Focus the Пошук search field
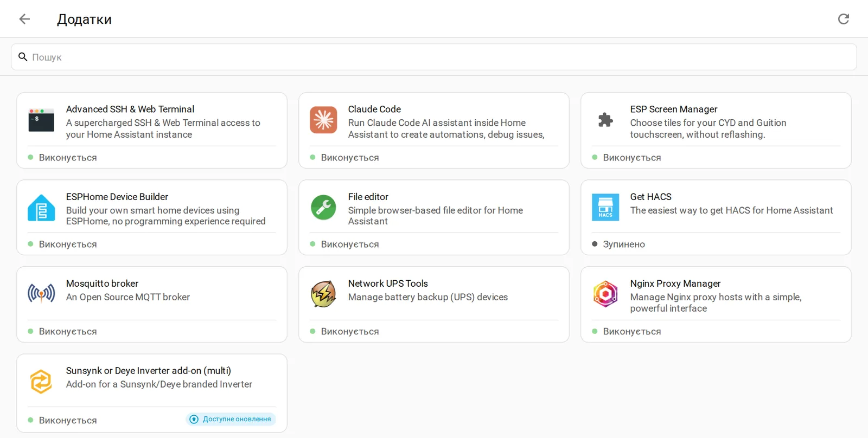 (x=434, y=57)
